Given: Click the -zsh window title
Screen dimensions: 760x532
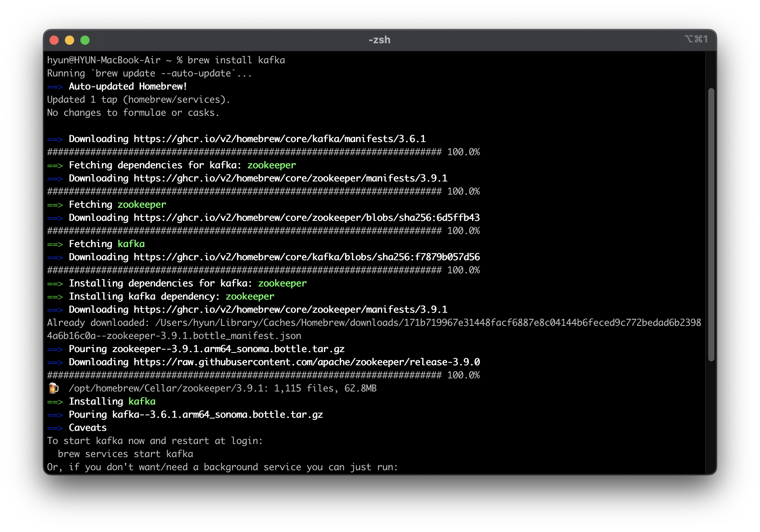Looking at the screenshot, I should click(x=380, y=40).
